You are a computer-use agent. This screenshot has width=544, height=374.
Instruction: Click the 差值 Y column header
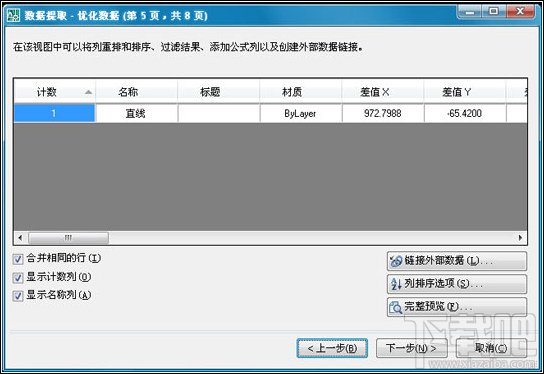465,92
